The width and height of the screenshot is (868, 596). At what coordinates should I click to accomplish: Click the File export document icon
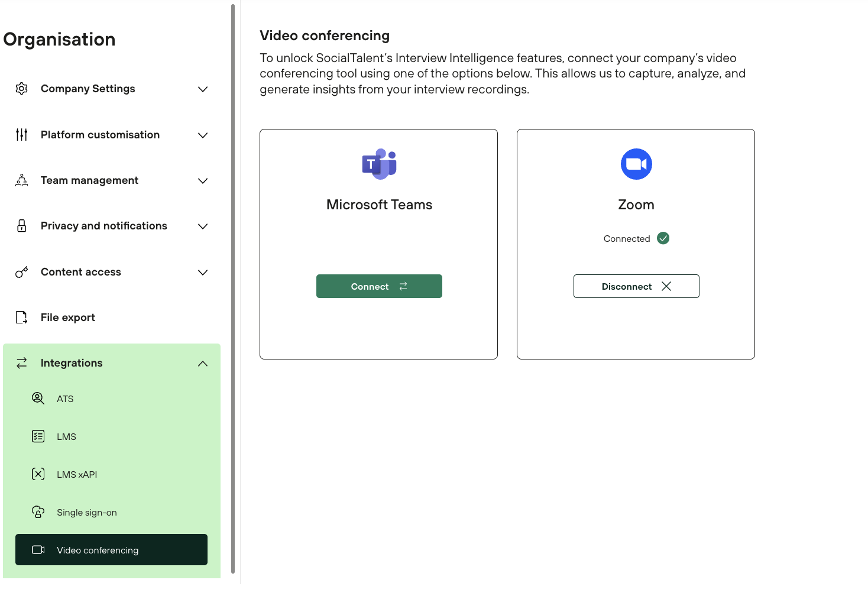[22, 318]
